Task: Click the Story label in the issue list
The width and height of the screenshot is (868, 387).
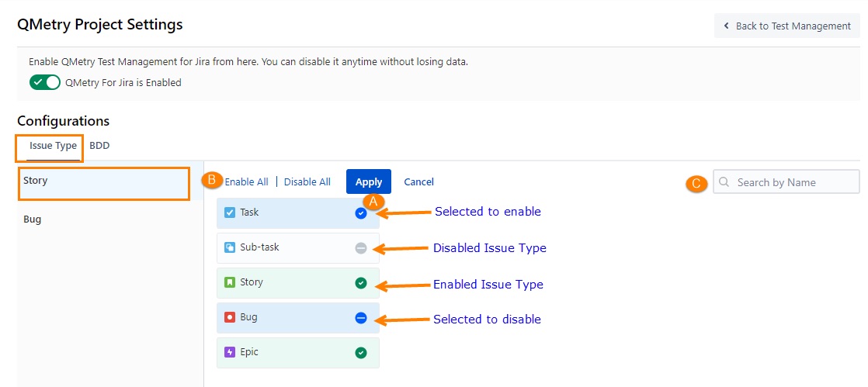Action: [252, 282]
